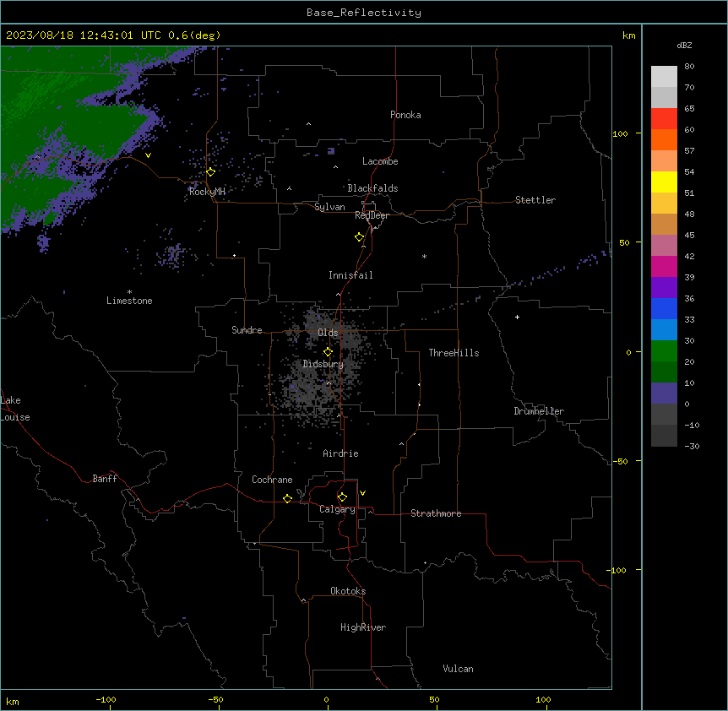Viewport: 728px width, 711px height.
Task: Click the Cochrane label
Action: pos(272,480)
